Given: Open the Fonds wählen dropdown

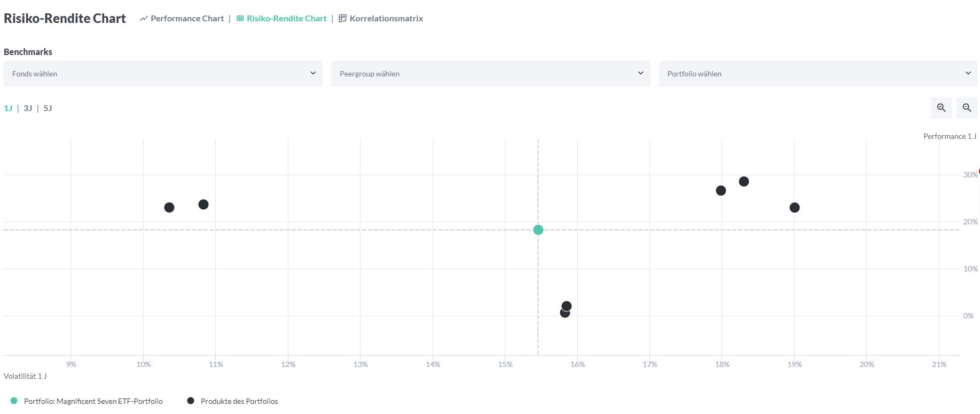Looking at the screenshot, I should pos(163,74).
